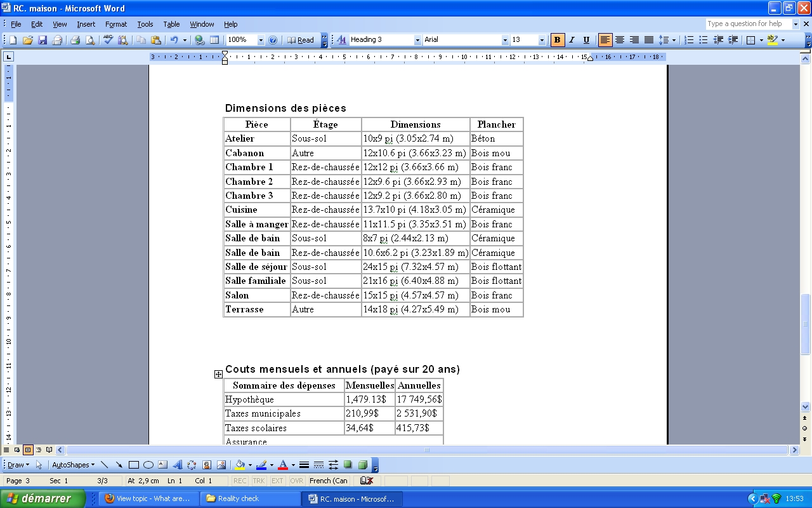Click the Insert WordArt icon

click(178, 465)
